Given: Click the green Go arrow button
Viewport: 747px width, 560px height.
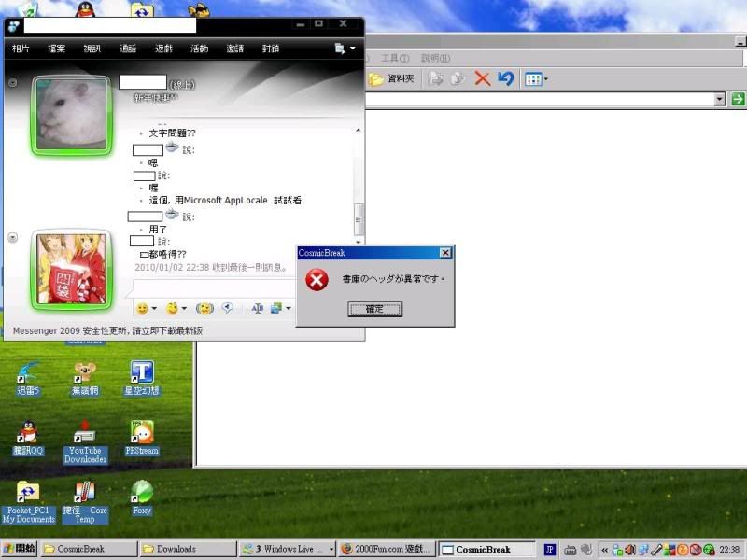Looking at the screenshot, I should (x=738, y=99).
